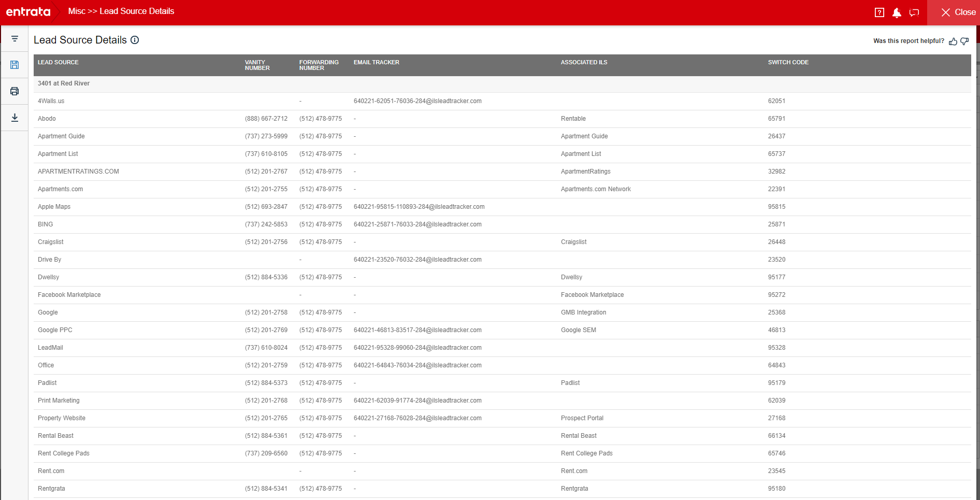Select the Apple Maps lead source

click(54, 207)
